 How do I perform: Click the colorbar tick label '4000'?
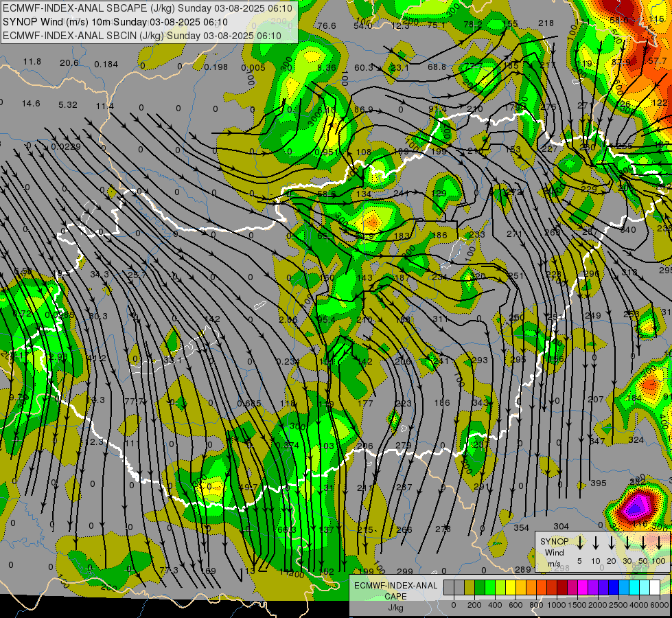[638, 605]
